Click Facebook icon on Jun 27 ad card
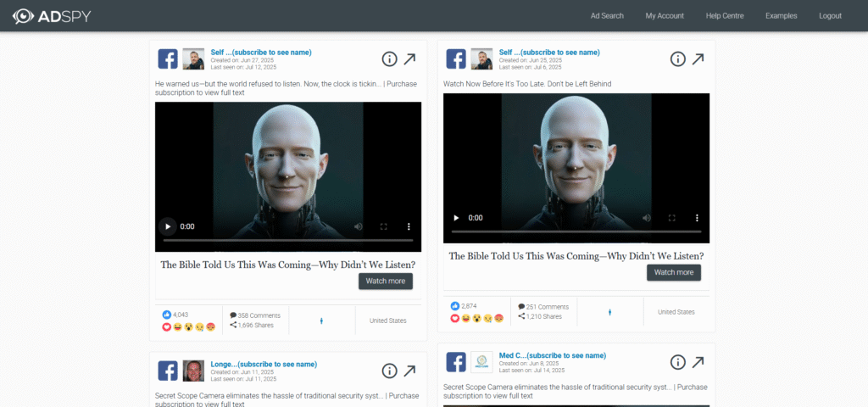Image resolution: width=868 pixels, height=407 pixels. coord(168,59)
